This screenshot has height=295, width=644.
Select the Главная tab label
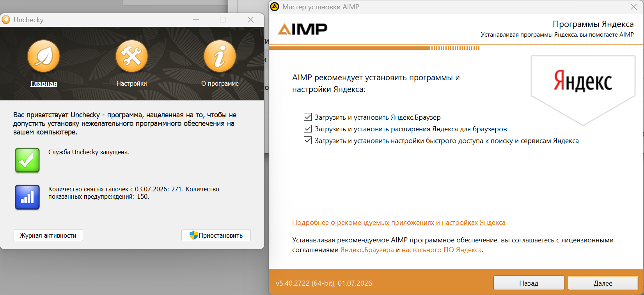44,83
